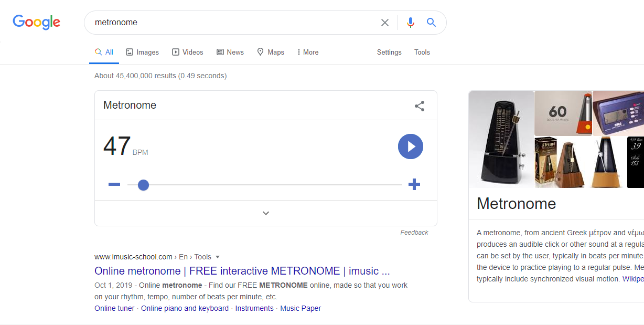644x325 pixels.
Task: Switch to the Images tab
Action: pos(142,52)
